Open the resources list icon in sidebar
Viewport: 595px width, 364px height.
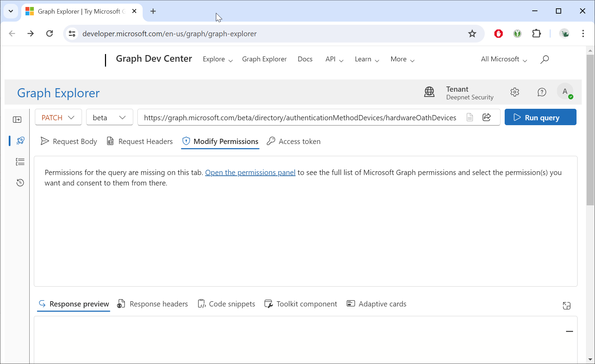point(20,162)
